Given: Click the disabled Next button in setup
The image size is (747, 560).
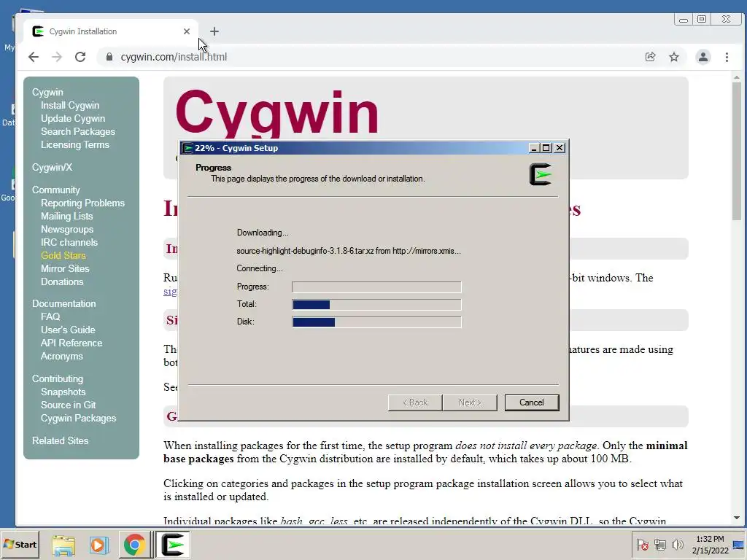Looking at the screenshot, I should click(x=470, y=402).
